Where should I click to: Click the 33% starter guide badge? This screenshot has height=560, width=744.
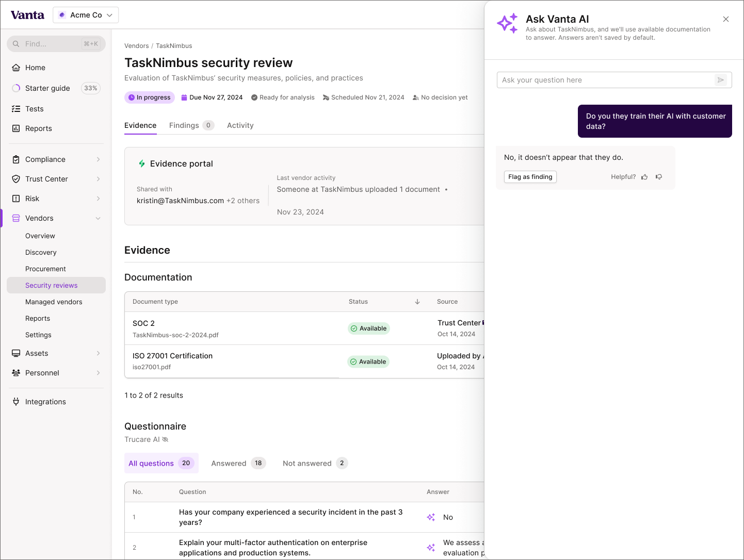click(x=91, y=88)
